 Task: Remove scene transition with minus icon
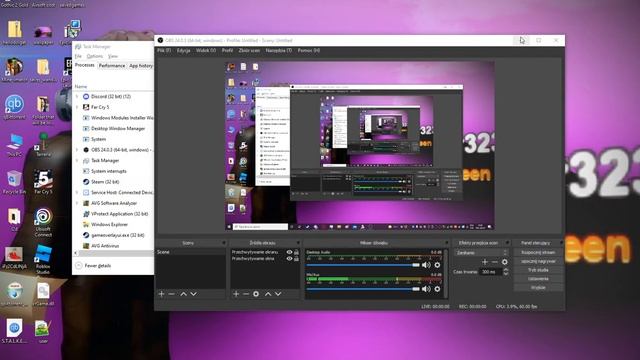[x=495, y=262]
